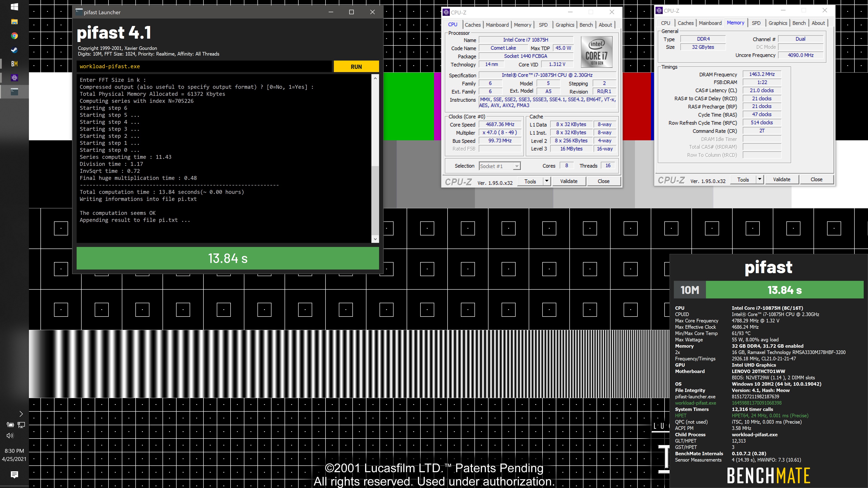Image resolution: width=868 pixels, height=488 pixels.
Task: Click the green 13.84 s result bar
Action: point(228,258)
